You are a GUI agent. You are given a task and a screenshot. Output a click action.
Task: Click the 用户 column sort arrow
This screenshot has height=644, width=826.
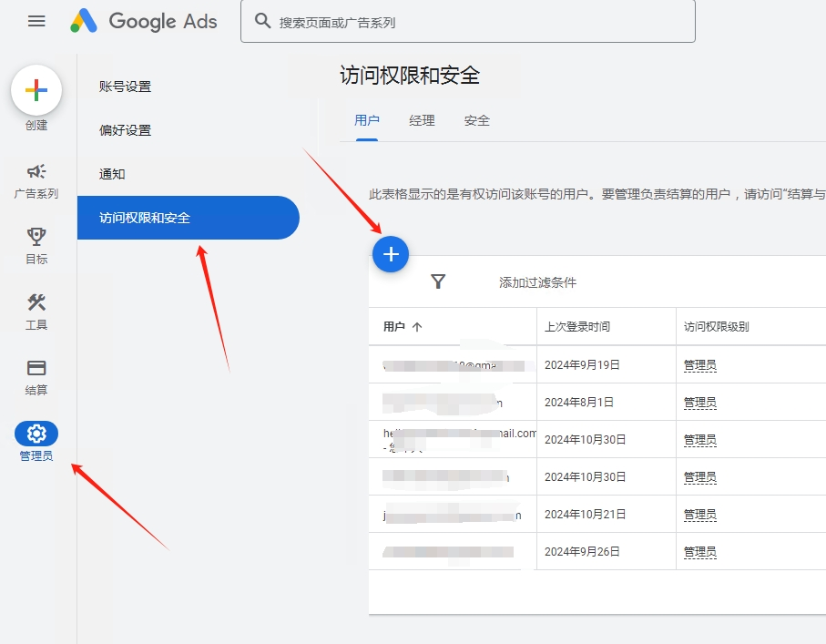click(417, 327)
